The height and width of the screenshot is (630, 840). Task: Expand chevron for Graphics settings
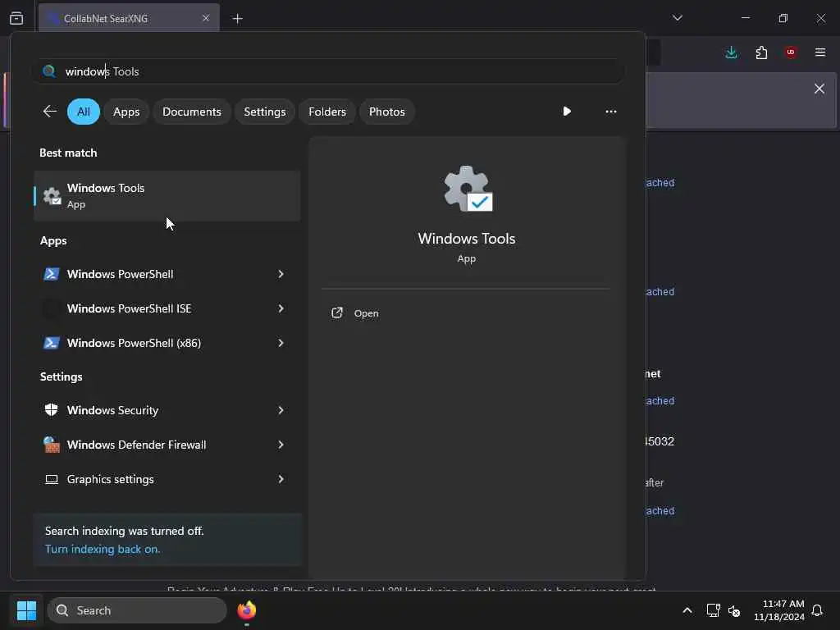[x=281, y=479]
